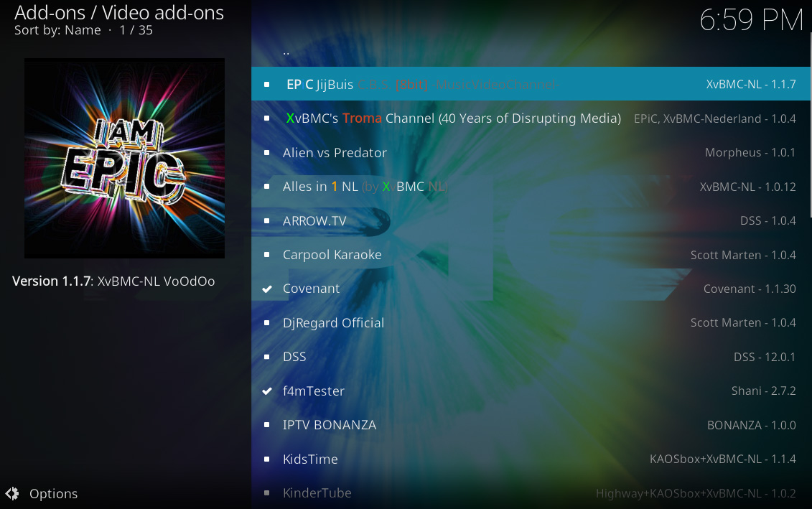Click the bullet icon beside KidsTime
The image size is (812, 509).
[x=266, y=459]
